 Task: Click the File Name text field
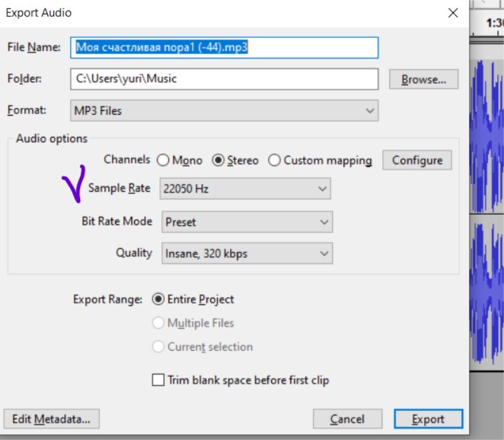(225, 47)
